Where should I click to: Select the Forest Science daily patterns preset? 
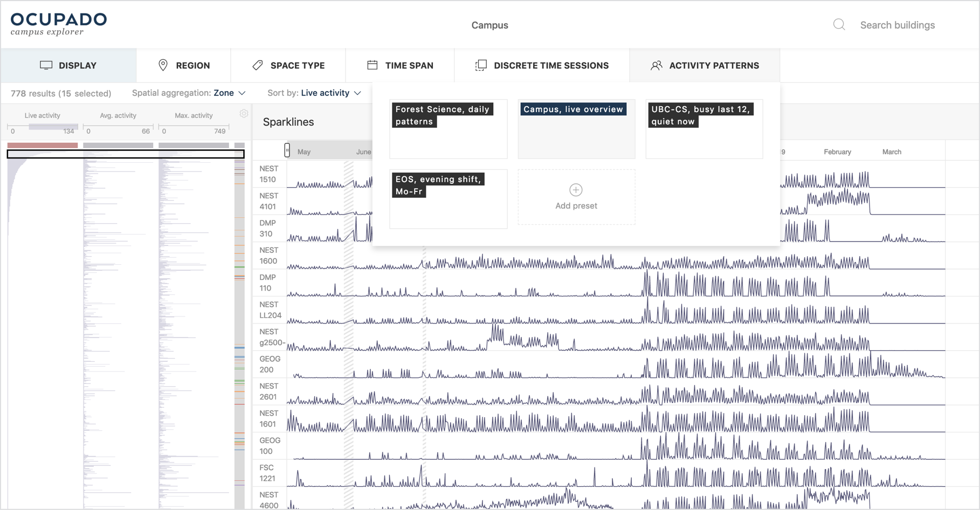click(x=448, y=129)
